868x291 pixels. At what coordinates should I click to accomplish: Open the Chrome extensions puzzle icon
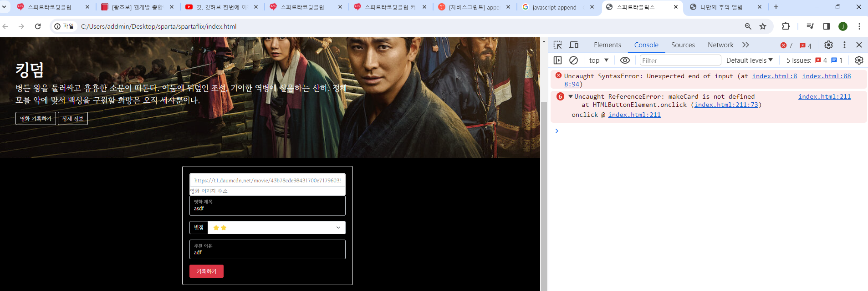click(x=786, y=26)
